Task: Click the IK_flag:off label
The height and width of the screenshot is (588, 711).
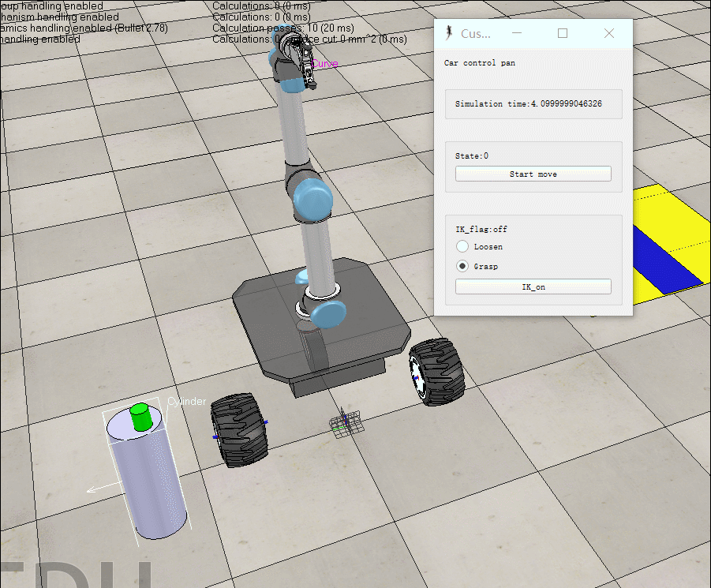Action: pos(481,230)
